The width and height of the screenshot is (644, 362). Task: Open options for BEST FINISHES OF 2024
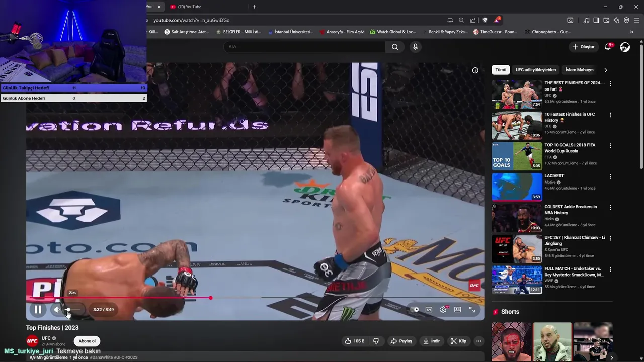pyautogui.click(x=610, y=84)
